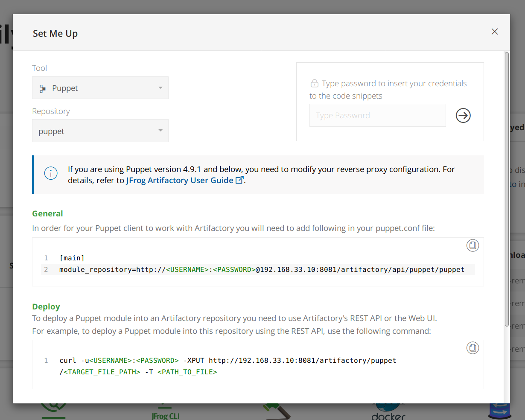This screenshot has width=525, height=420.
Task: Expand the Repository dropdown showing puppet
Action: pyautogui.click(x=100, y=131)
